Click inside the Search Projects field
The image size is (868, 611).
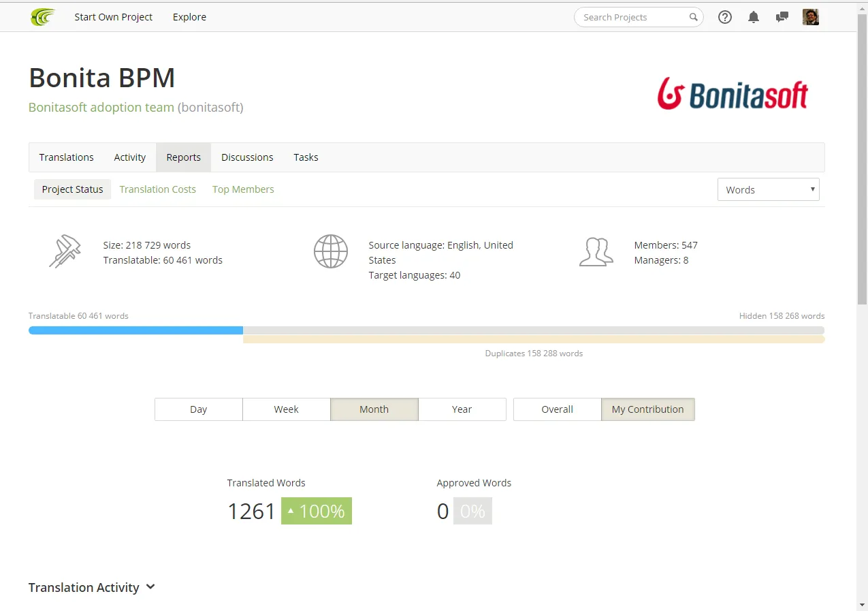click(639, 17)
